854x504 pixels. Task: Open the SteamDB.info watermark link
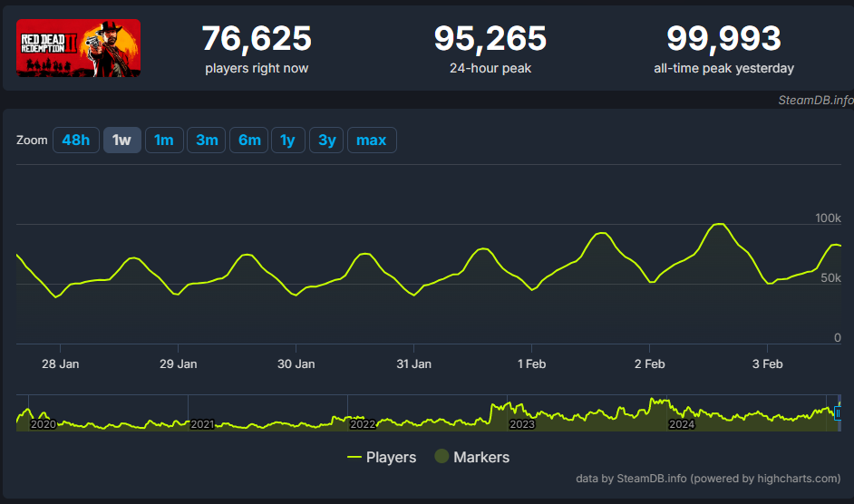click(815, 100)
